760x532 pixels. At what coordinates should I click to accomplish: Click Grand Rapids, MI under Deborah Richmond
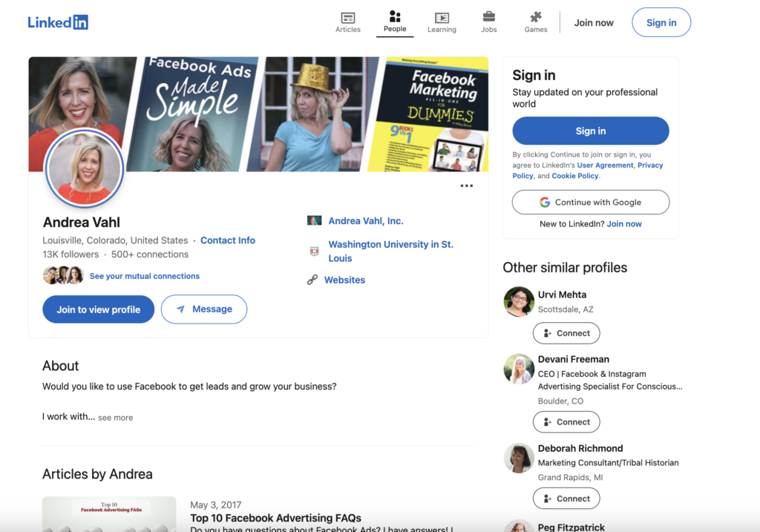[571, 477]
